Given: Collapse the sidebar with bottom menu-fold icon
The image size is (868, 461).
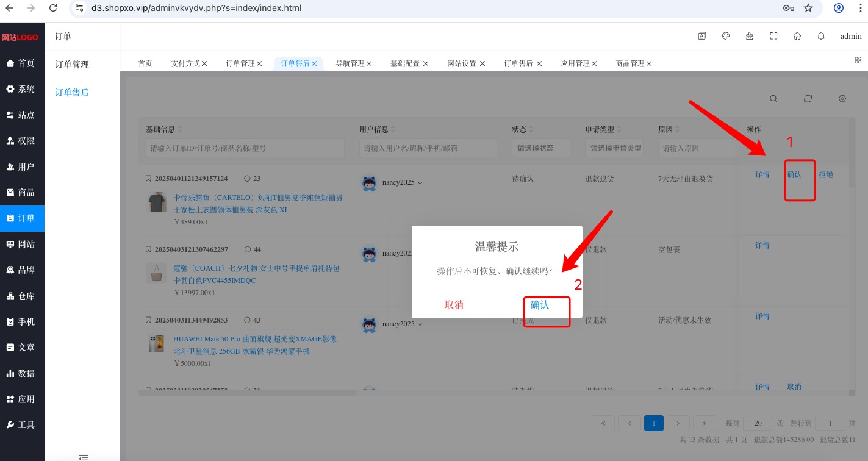Looking at the screenshot, I should (x=84, y=457).
